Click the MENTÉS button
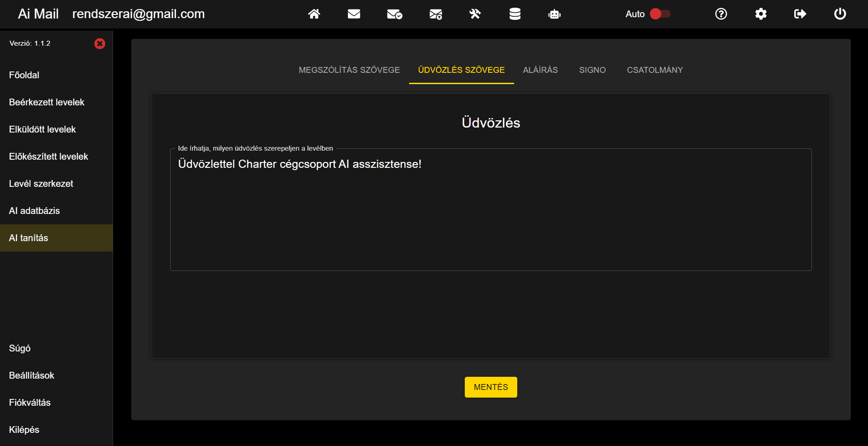Image resolution: width=868 pixels, height=446 pixels. pos(491,387)
